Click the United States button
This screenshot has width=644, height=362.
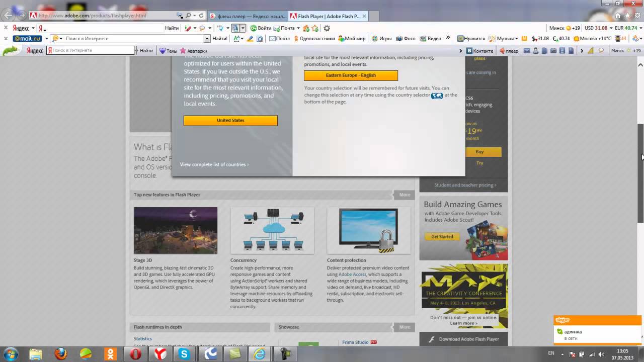[230, 121]
